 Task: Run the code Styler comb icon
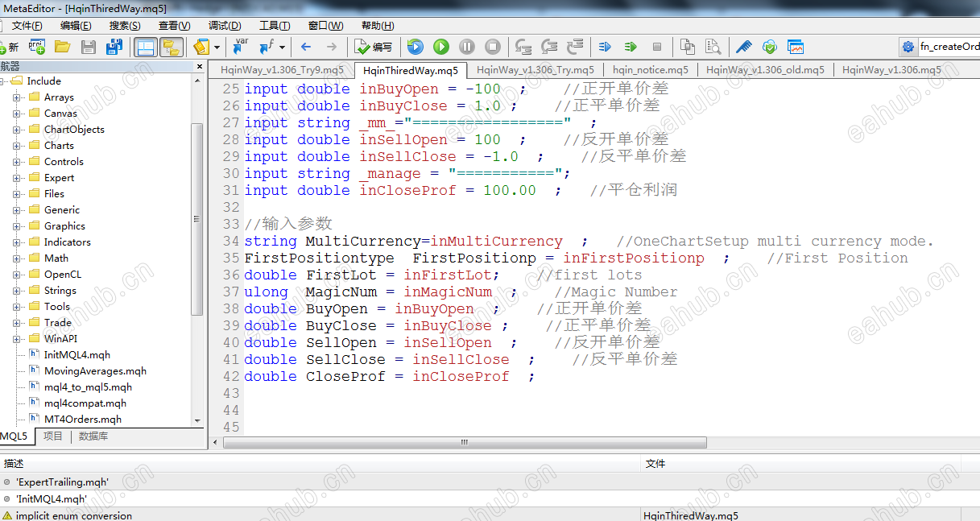click(x=744, y=47)
